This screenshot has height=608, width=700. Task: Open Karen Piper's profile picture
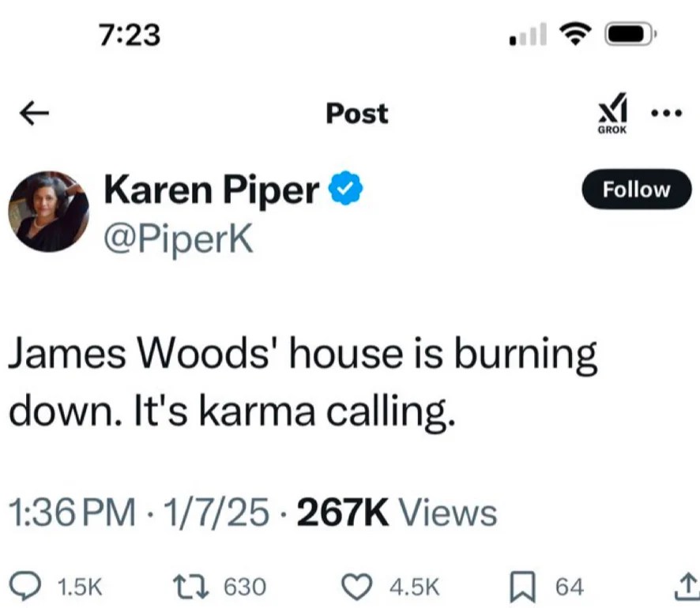tap(49, 212)
